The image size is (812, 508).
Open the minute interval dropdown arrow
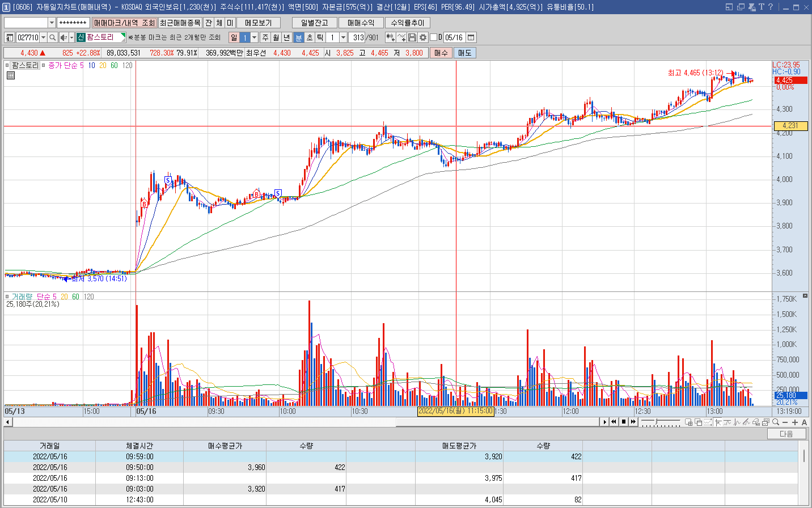[343, 37]
